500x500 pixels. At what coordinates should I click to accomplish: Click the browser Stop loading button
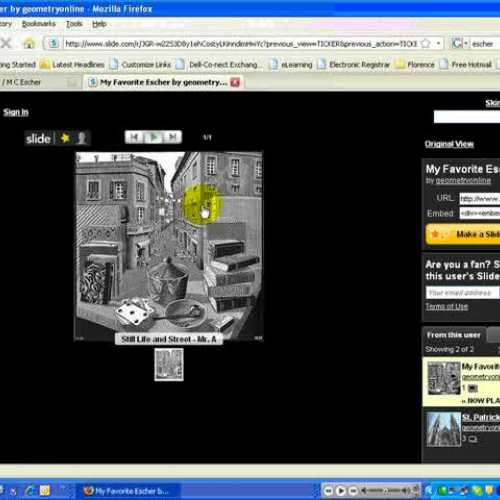[x=6, y=43]
